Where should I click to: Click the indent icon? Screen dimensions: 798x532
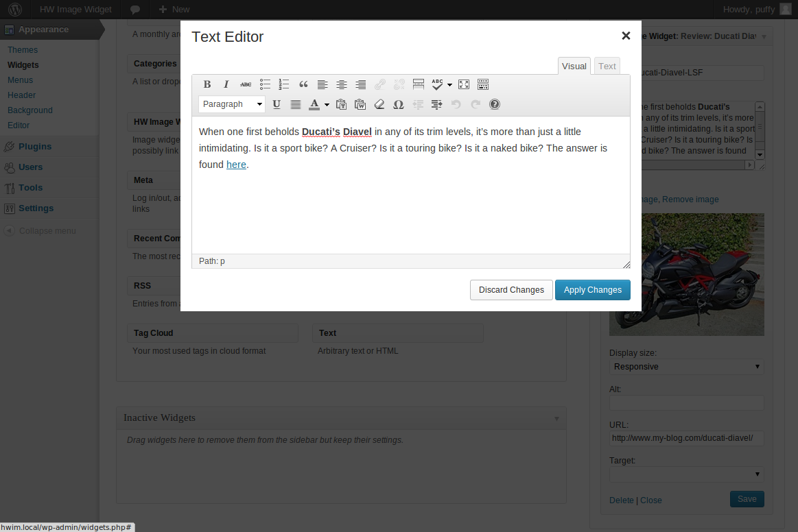point(436,104)
